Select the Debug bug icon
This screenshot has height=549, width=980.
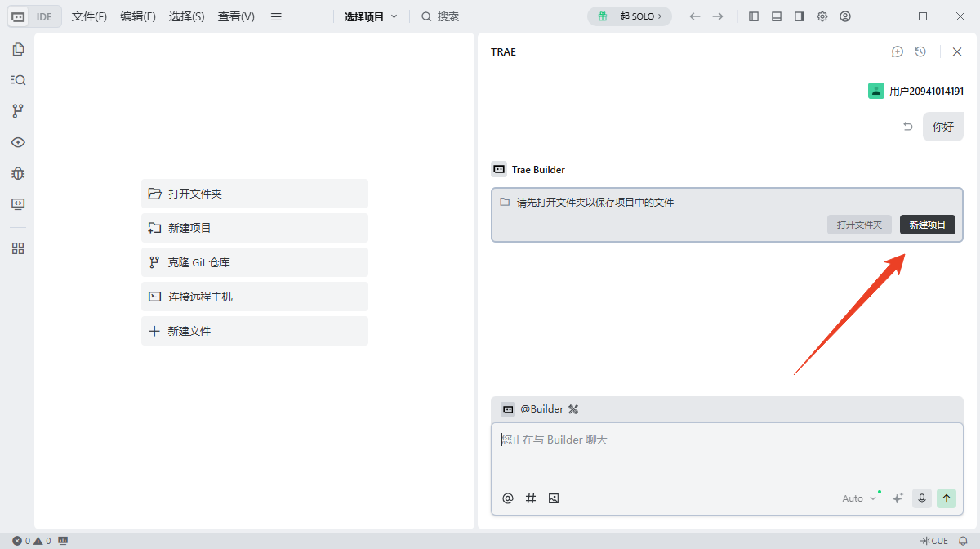[x=18, y=173]
